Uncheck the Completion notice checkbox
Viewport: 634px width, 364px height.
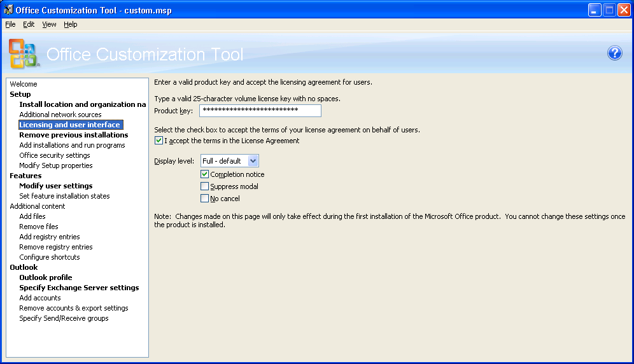pos(204,174)
